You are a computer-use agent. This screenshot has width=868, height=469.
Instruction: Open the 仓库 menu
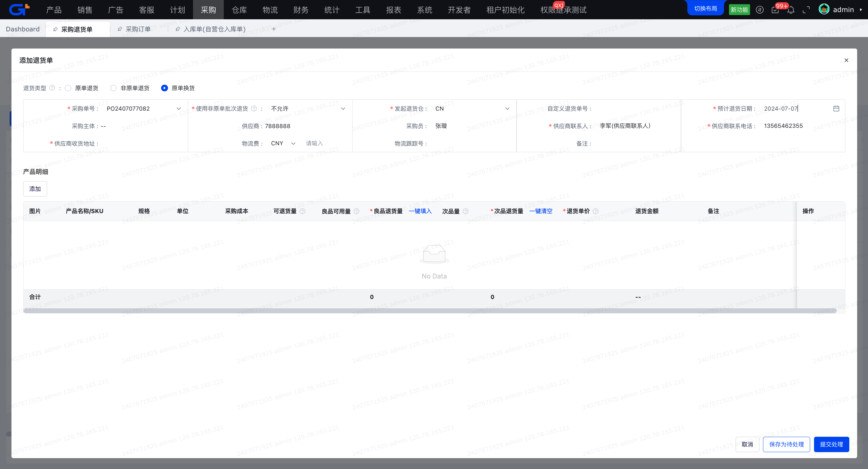239,10
